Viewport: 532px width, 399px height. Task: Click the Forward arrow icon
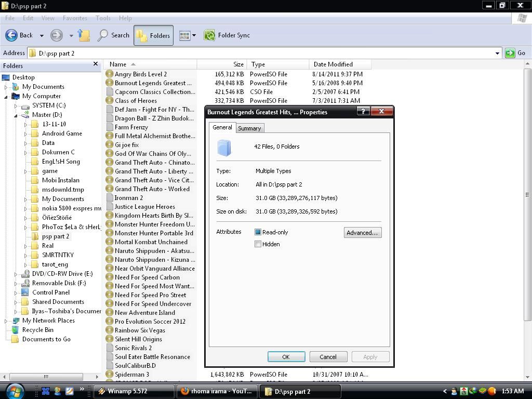(56, 35)
